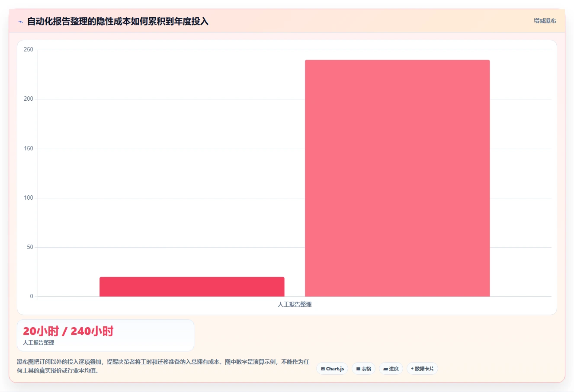Select the 表格 chip

click(x=363, y=369)
